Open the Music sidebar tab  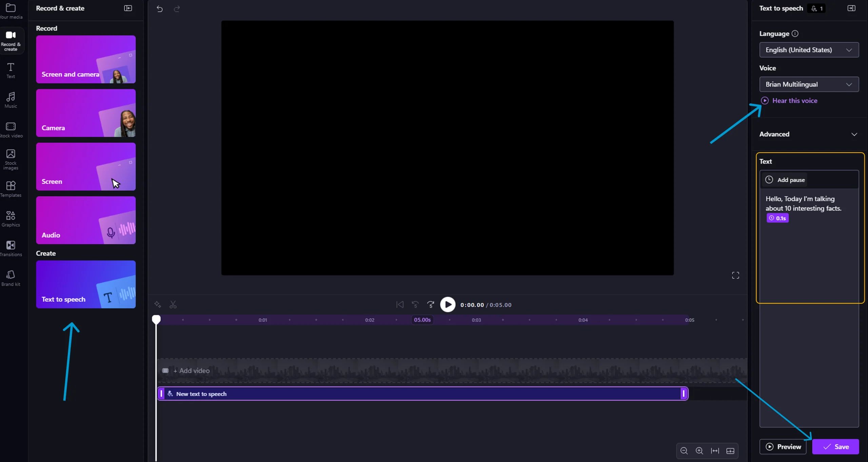(11, 100)
